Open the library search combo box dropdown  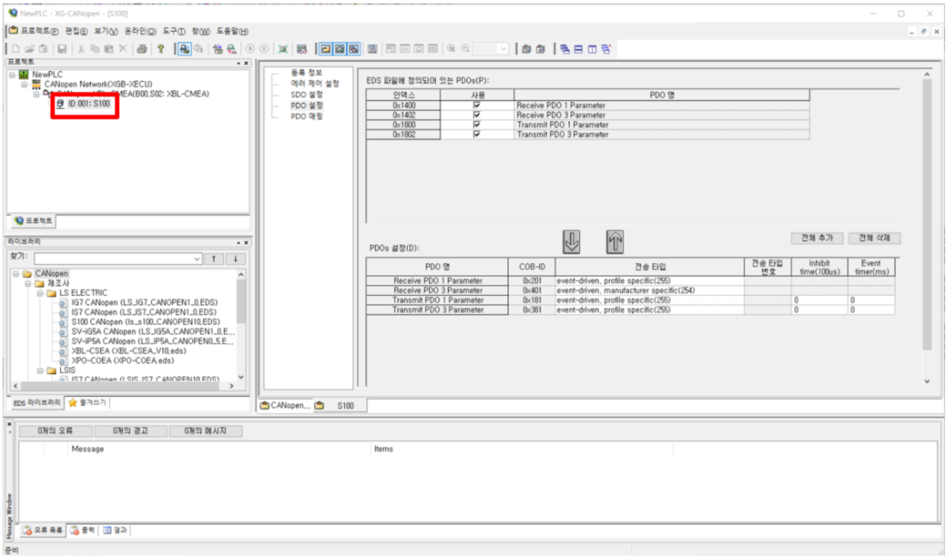(197, 258)
